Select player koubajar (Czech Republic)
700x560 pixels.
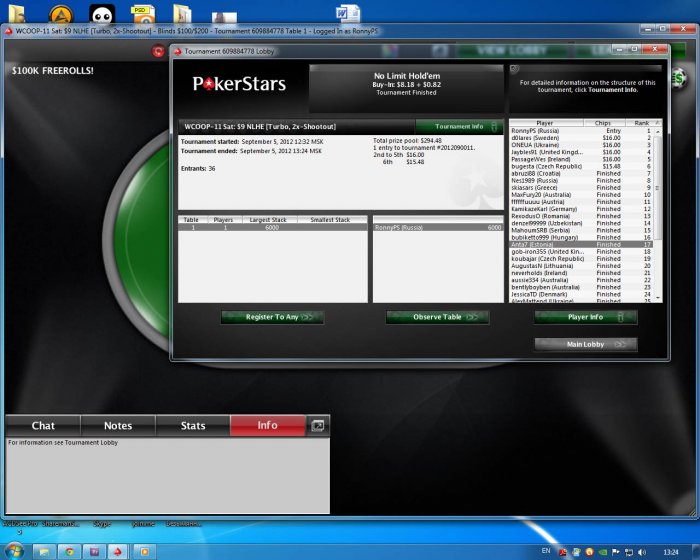581,259
